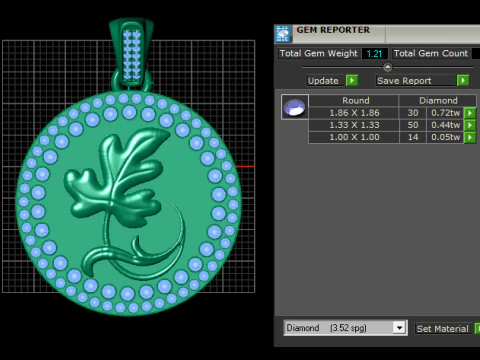The image size is (480, 360).
Task: Collapse panel using the circular up arrow
Action: tap(387, 67)
